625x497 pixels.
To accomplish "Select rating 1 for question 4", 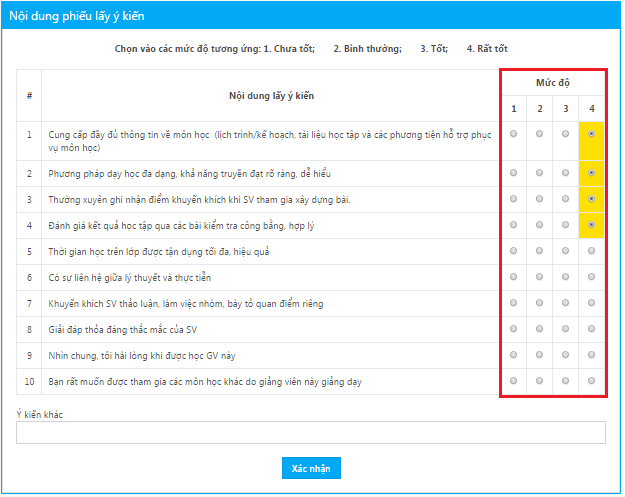I will pyautogui.click(x=514, y=225).
